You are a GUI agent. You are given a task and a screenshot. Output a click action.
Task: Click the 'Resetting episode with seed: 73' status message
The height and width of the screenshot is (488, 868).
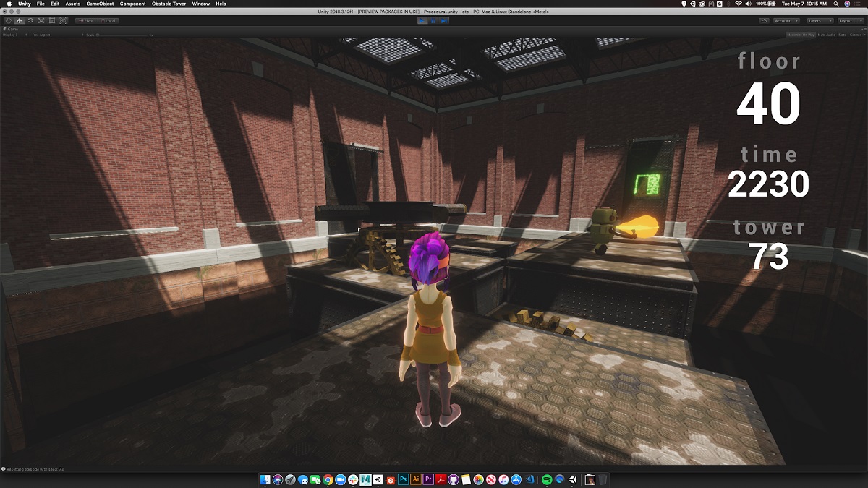click(x=35, y=469)
